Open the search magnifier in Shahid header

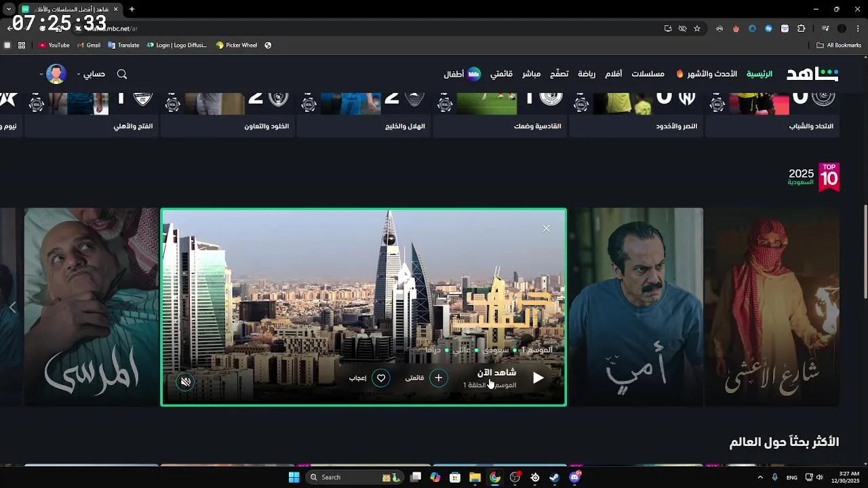point(122,74)
